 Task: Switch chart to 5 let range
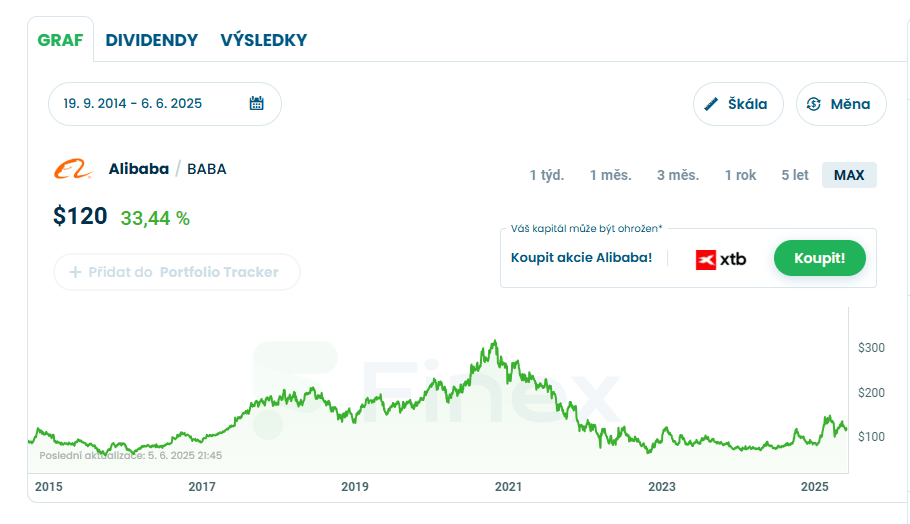[x=795, y=175]
